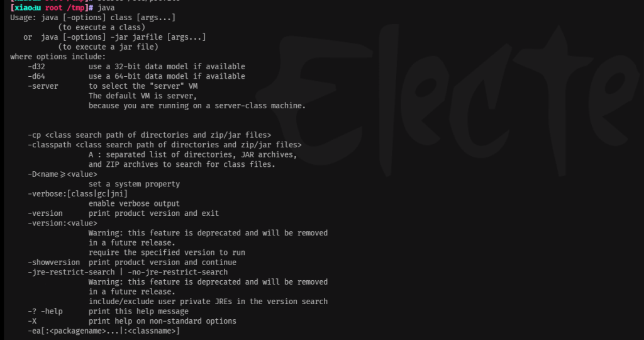Click the '-showversion' option text

54,263
